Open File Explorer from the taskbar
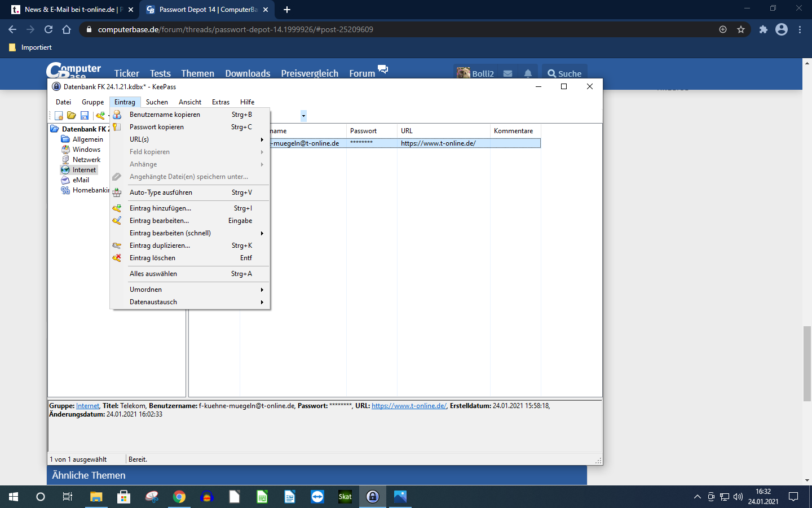Image resolution: width=812 pixels, height=508 pixels. click(96, 497)
